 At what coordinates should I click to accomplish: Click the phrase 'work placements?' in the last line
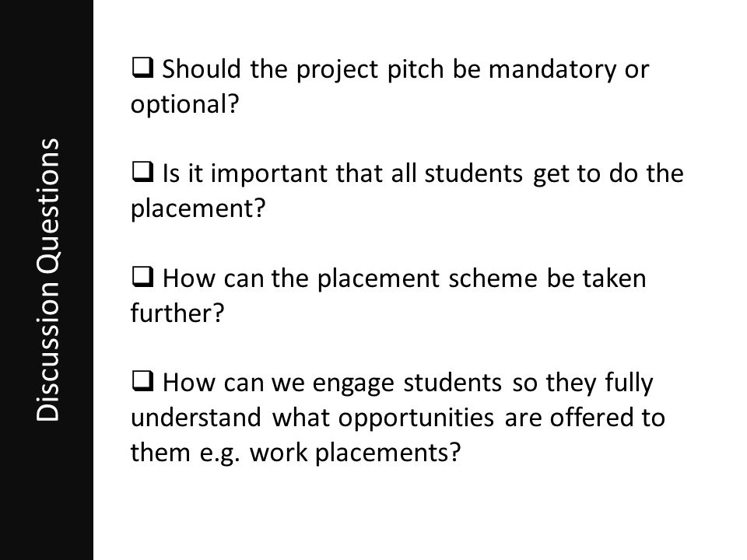[356, 453]
